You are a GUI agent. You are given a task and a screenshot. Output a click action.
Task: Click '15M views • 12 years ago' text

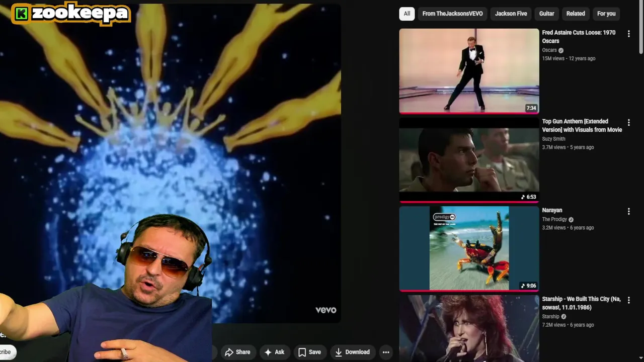click(x=569, y=58)
